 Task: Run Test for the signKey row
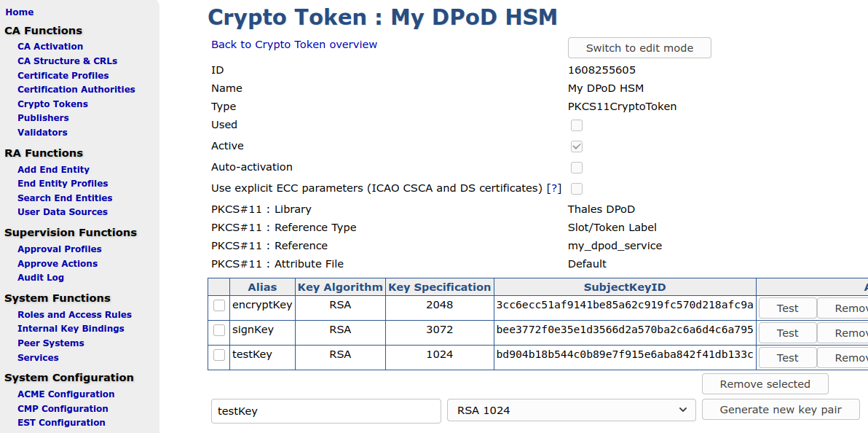[787, 333]
